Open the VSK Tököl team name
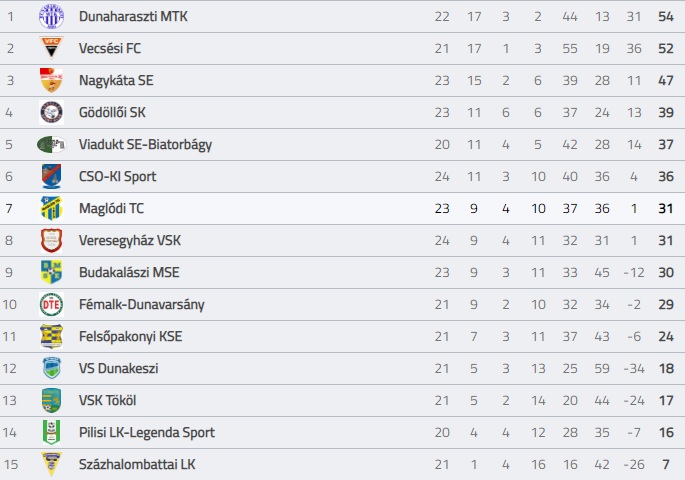This screenshot has height=480, width=685. coord(107,401)
